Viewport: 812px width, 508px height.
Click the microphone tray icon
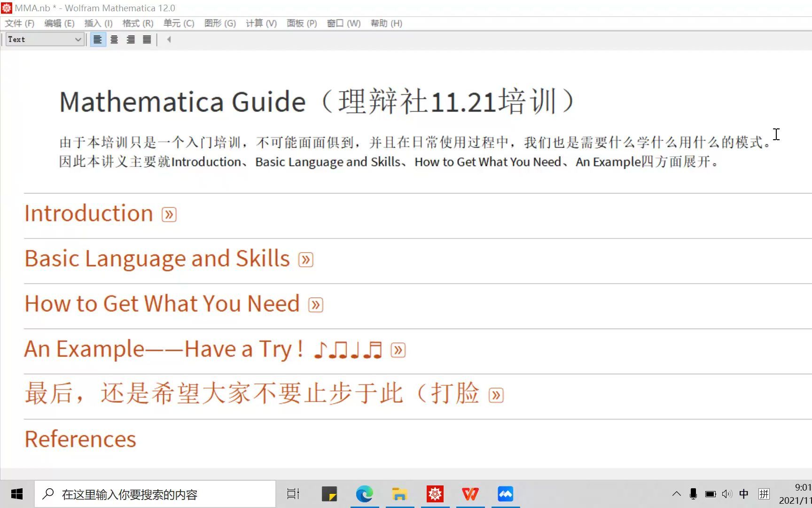[693, 494]
